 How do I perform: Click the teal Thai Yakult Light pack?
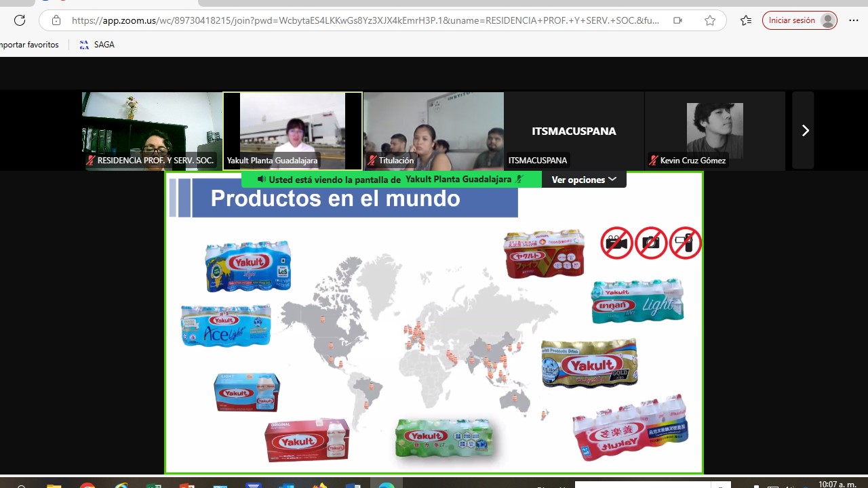point(637,300)
